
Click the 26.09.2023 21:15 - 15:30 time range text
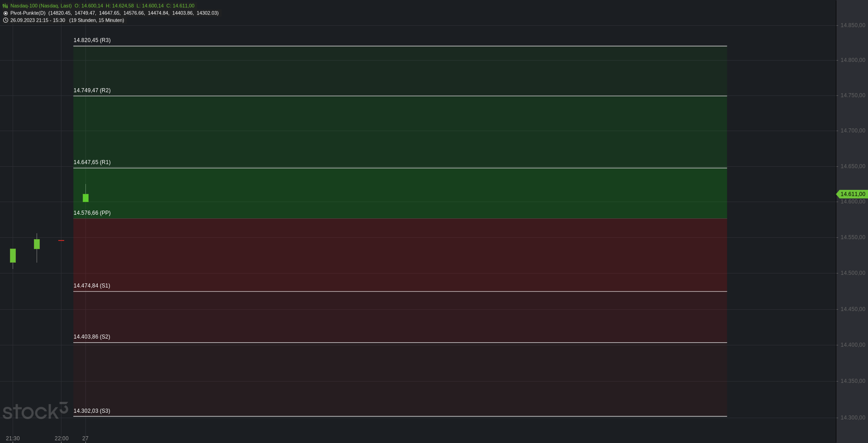(x=38, y=20)
